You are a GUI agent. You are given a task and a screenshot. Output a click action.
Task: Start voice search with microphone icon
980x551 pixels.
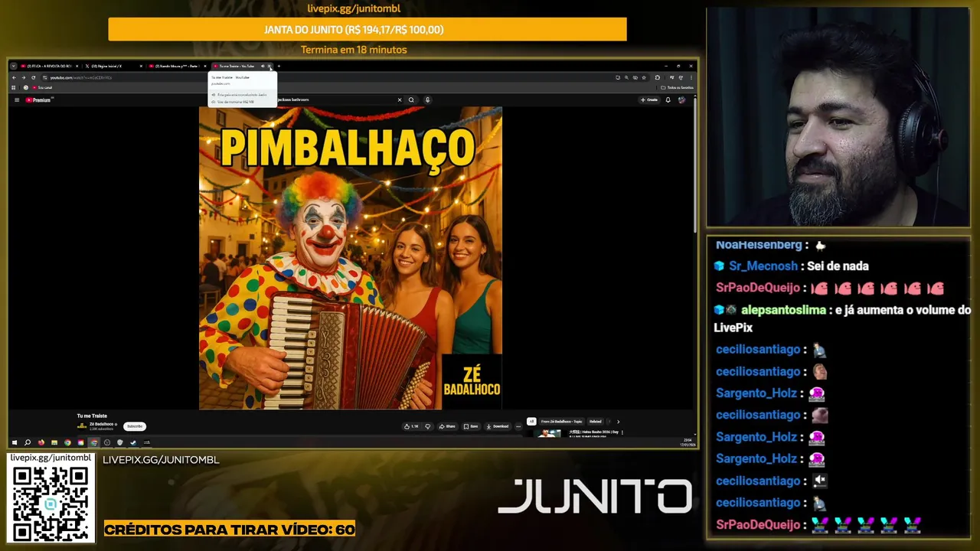(x=427, y=99)
